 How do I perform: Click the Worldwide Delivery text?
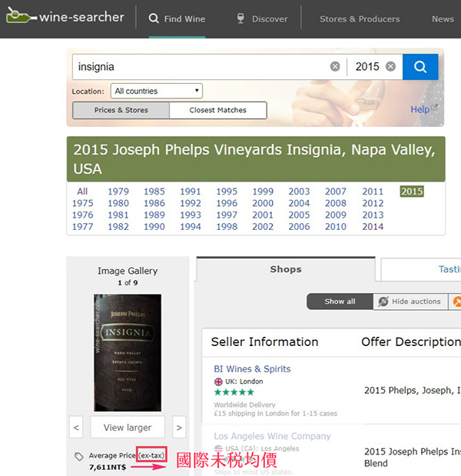pos(245,404)
